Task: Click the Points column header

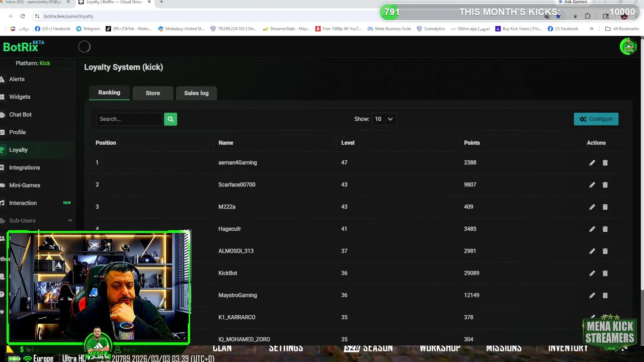Action: tap(472, 143)
